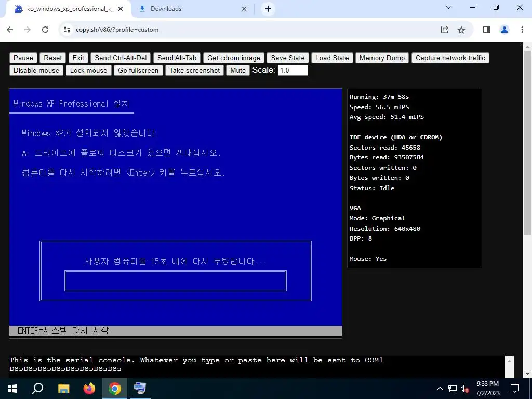Open Windows taskbar search
The width and height of the screenshot is (532, 399).
click(37, 389)
